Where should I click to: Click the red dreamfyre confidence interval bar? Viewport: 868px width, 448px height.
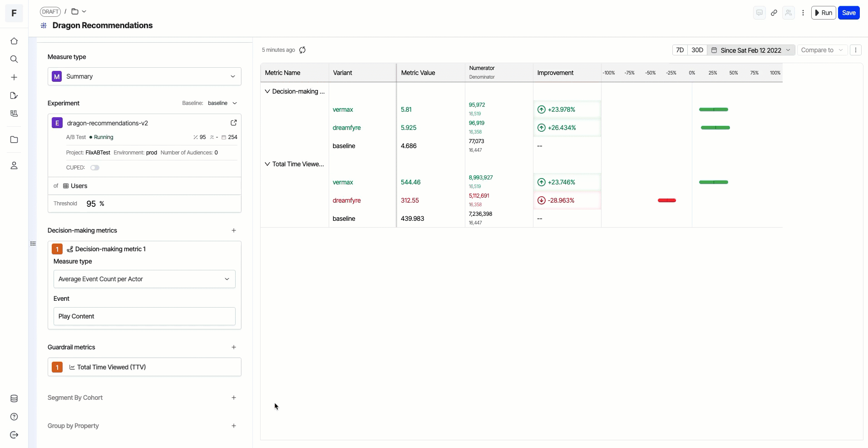(x=667, y=200)
